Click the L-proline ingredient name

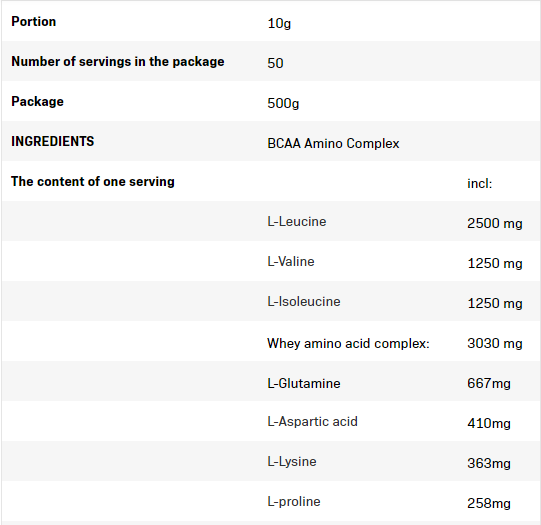click(294, 502)
